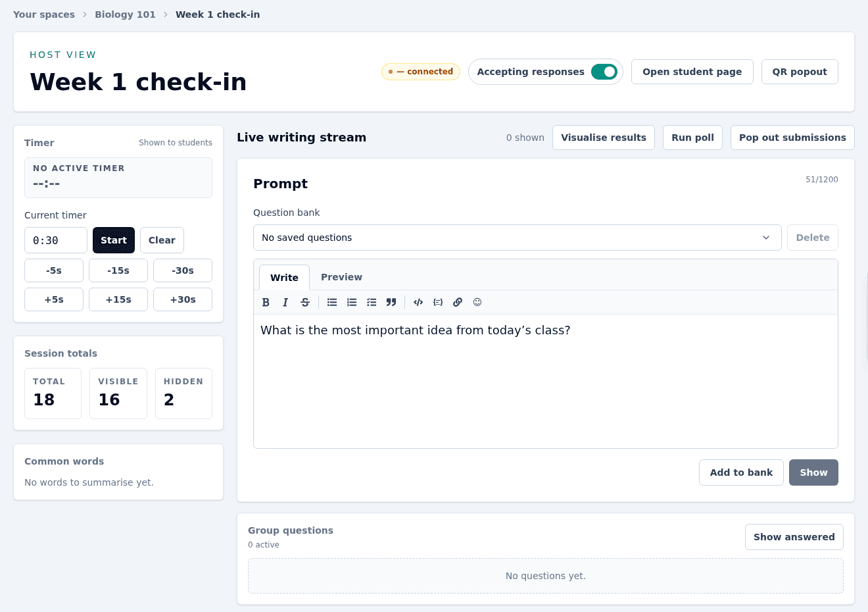Go to Your spaces breadcrumb
868x612 pixels.
pyautogui.click(x=44, y=14)
